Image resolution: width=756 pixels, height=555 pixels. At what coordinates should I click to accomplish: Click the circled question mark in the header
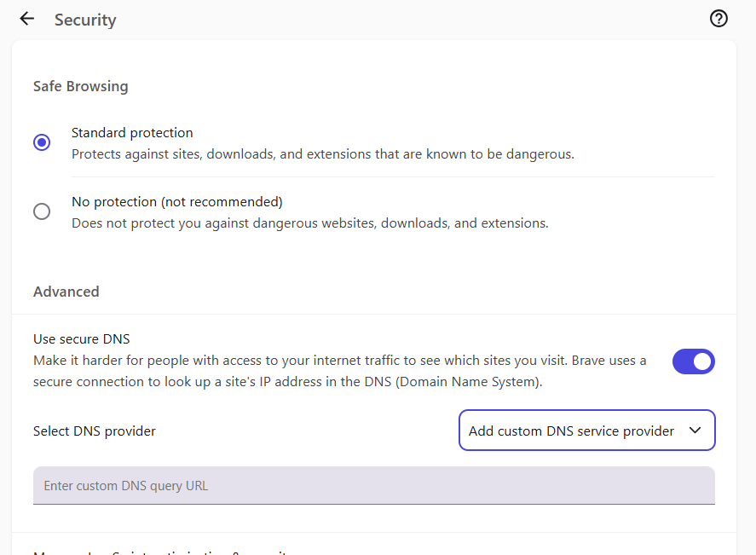pos(718,18)
